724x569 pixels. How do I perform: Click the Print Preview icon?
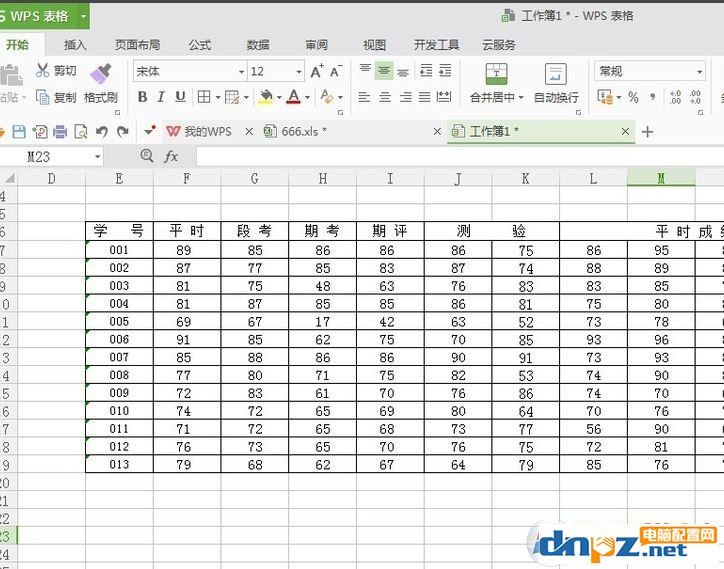click(x=81, y=132)
